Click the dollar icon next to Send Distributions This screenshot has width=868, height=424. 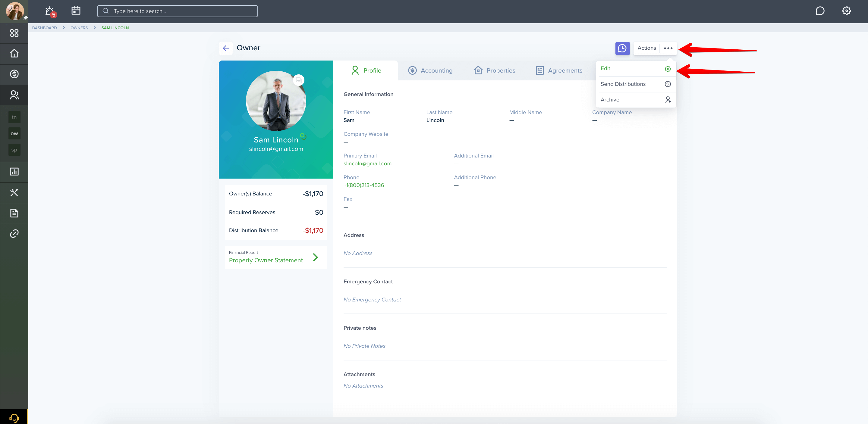(x=668, y=84)
